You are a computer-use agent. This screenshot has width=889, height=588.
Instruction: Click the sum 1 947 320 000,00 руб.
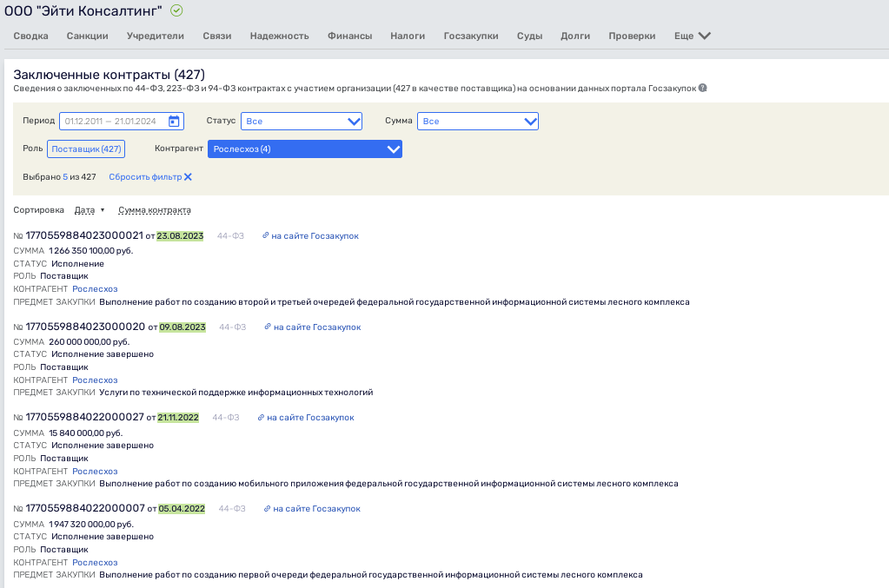pos(91,524)
